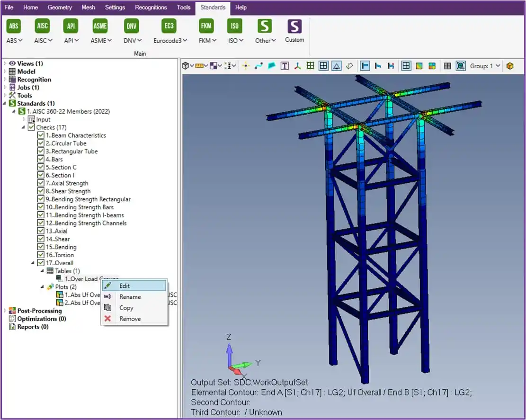Open the Mesh tab

click(88, 7)
